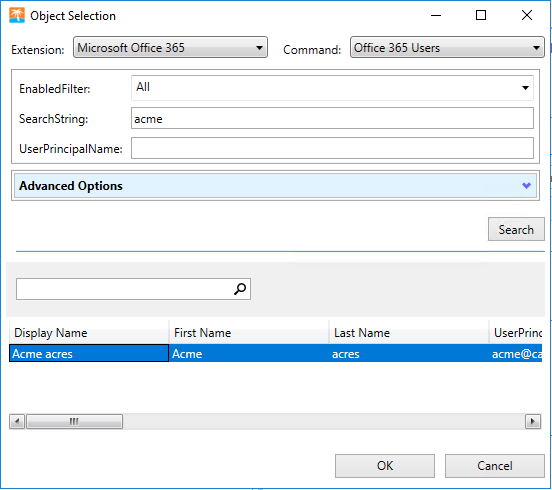This screenshot has height=490, width=552.
Task: Sort by the UserPrinc column header
Action: (516, 333)
